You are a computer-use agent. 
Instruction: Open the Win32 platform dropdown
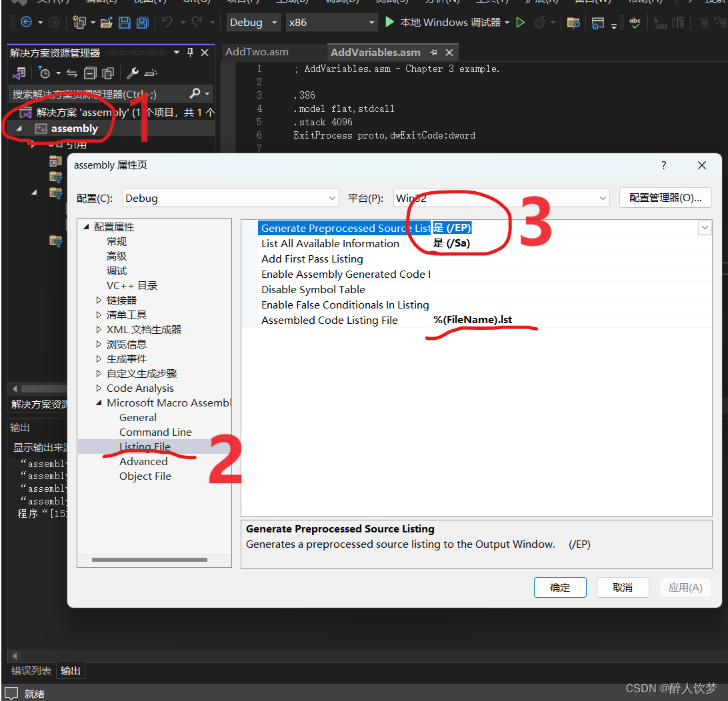601,198
